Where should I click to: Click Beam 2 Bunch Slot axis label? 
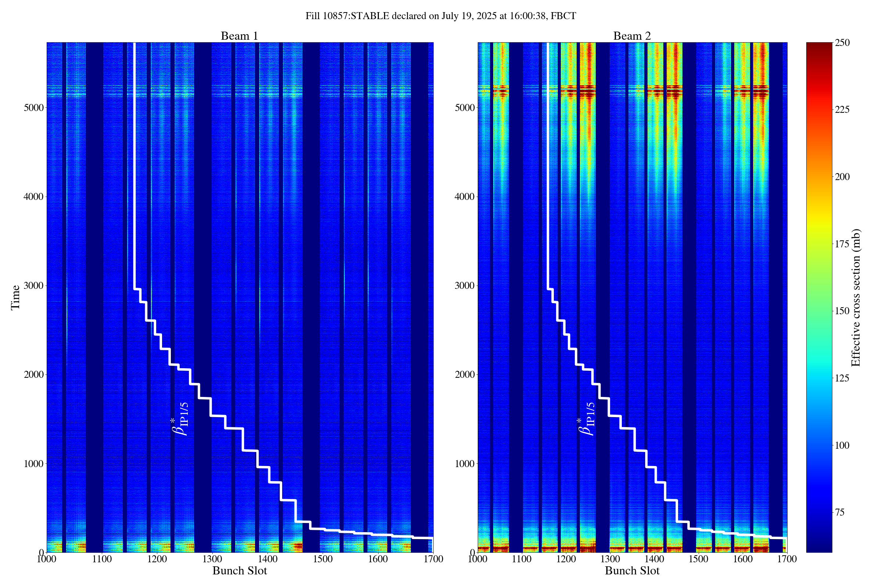tap(632, 571)
